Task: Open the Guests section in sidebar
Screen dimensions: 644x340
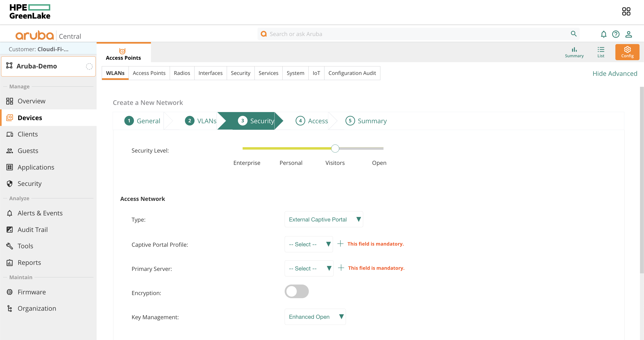Action: click(28, 151)
